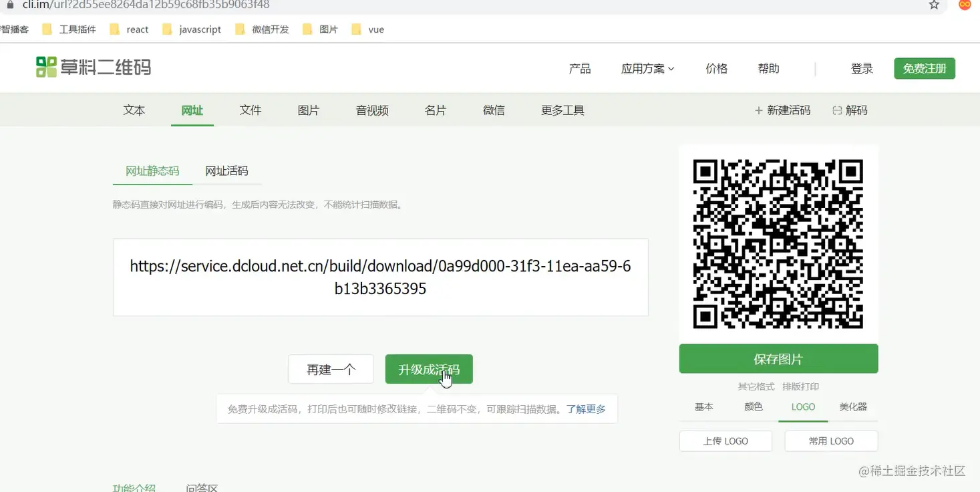980x492 pixels.
Task: Click the generated QR code image
Action: [x=778, y=244]
